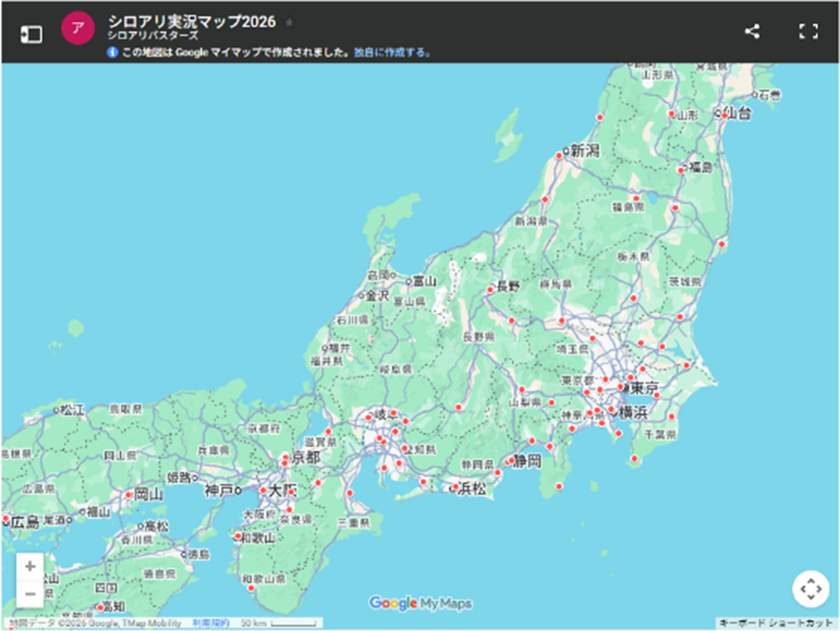This screenshot has width=840, height=631.
Task: Click the pink ア avatar icon
Action: [x=78, y=28]
